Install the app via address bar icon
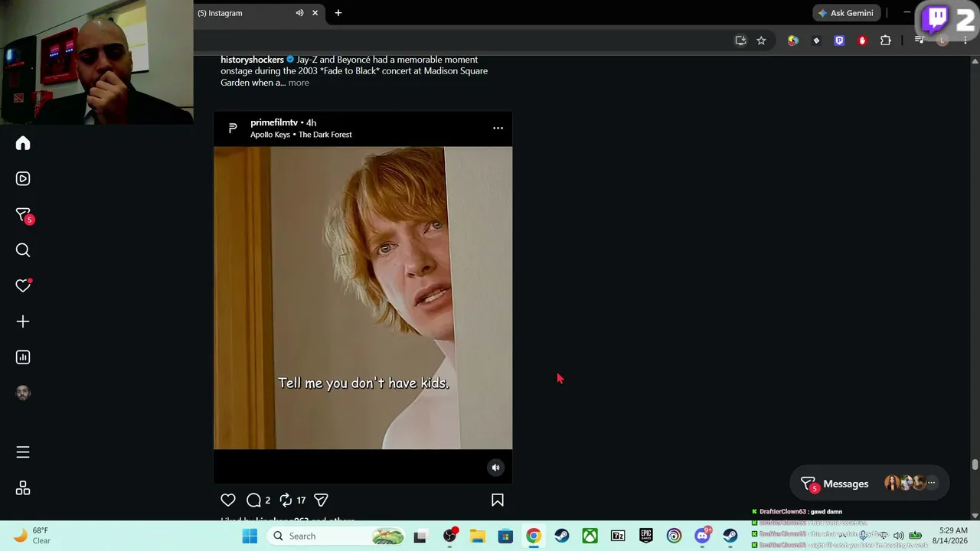980x551 pixels. [x=740, y=41]
